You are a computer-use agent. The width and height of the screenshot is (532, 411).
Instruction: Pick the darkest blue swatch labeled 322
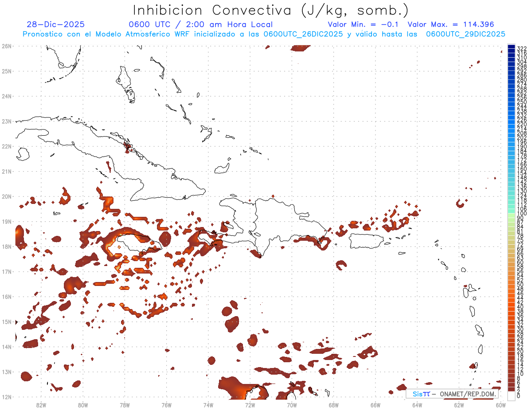[511, 47]
